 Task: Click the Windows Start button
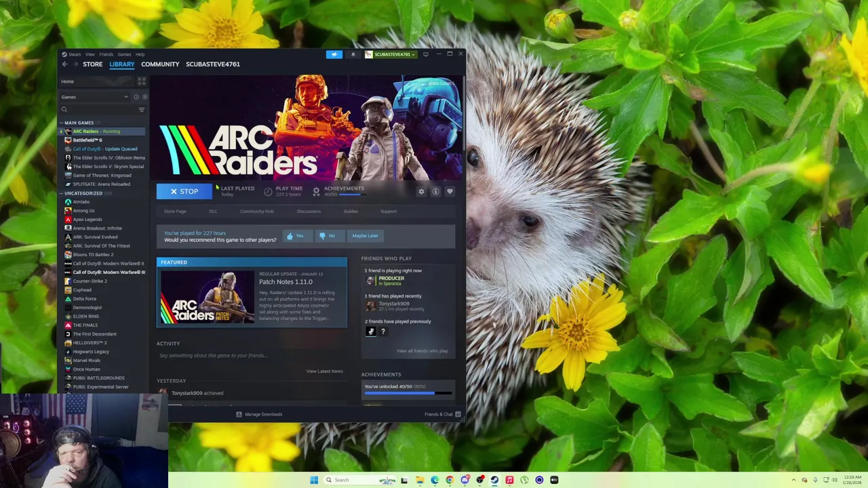coord(314,480)
